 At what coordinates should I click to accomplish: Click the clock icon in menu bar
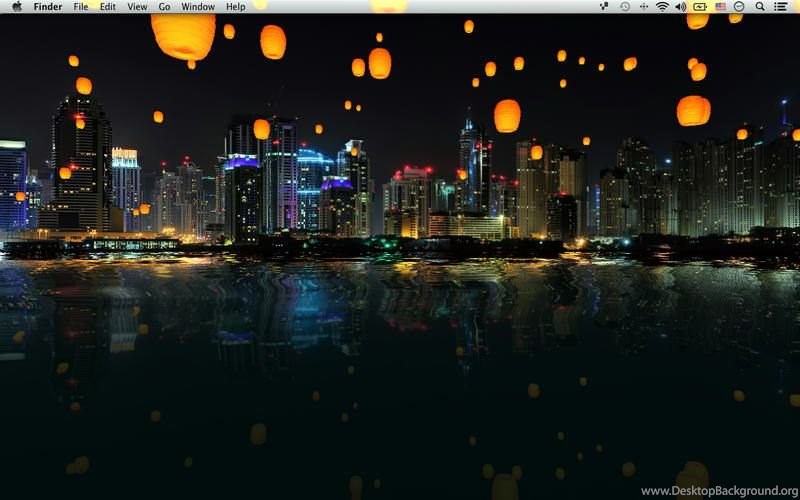739,6
